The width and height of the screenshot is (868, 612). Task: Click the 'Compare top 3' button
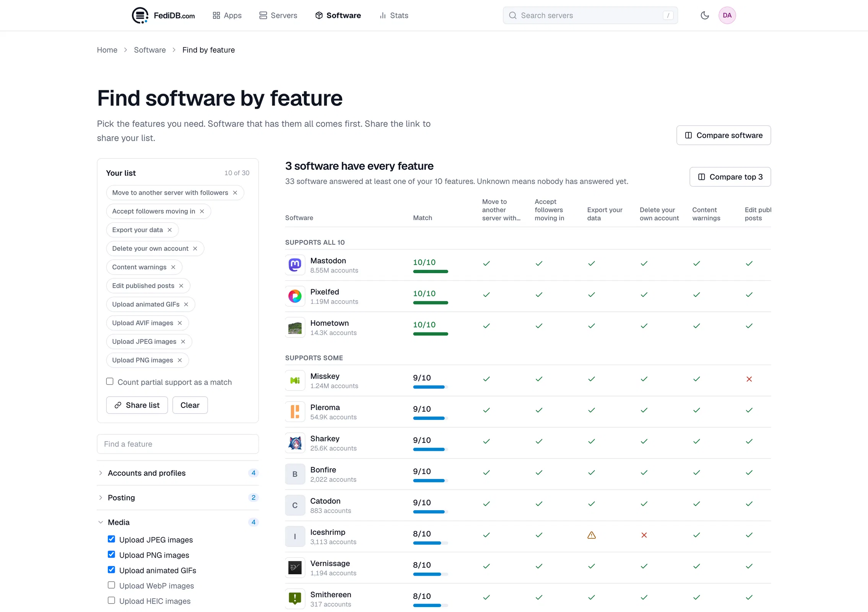[x=730, y=177]
